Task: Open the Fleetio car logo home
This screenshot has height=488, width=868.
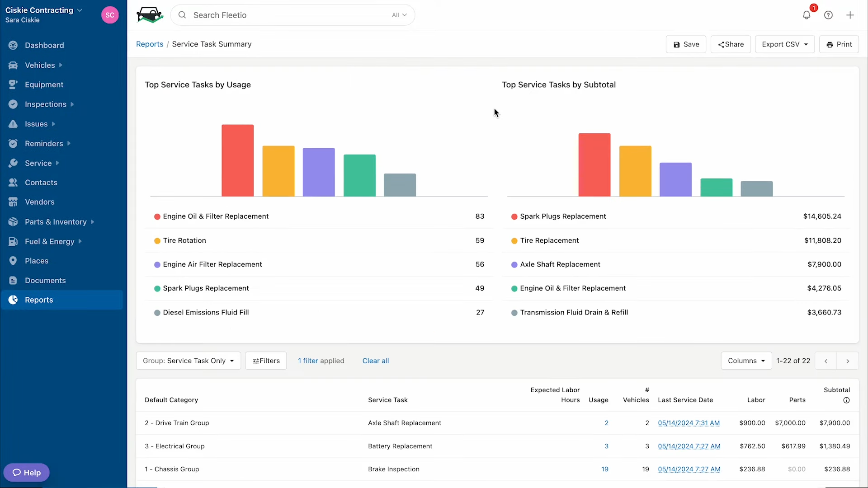Action: (x=150, y=15)
